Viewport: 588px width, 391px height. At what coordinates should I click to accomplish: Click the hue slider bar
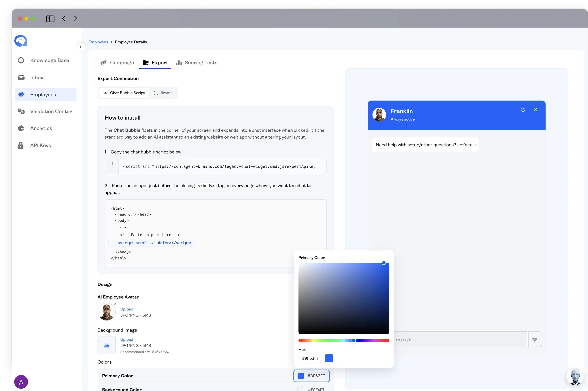(x=324, y=340)
